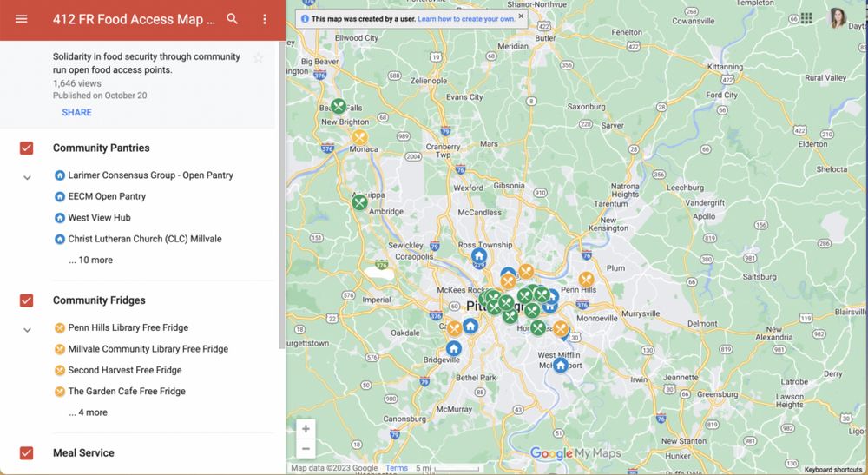
Task: Click the fridge icon beside Second Harvest Free Fridge
Action: click(x=60, y=371)
